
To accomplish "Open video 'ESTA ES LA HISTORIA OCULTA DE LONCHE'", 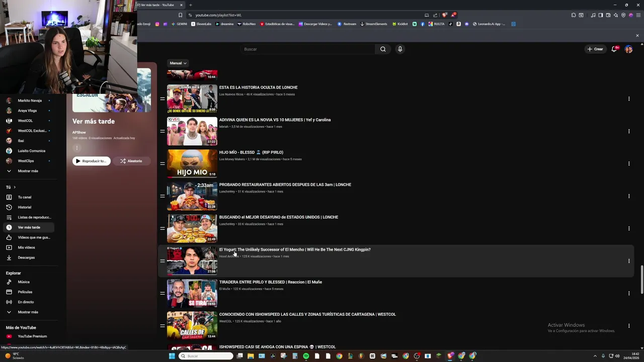I will (x=258, y=87).
